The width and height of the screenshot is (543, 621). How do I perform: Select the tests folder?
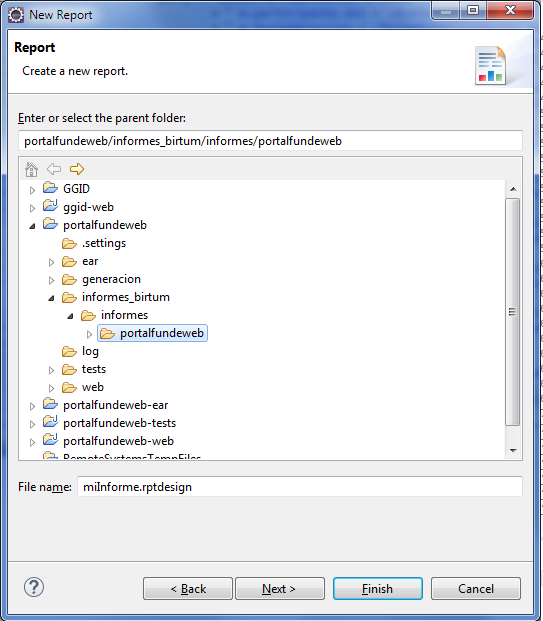(x=94, y=369)
